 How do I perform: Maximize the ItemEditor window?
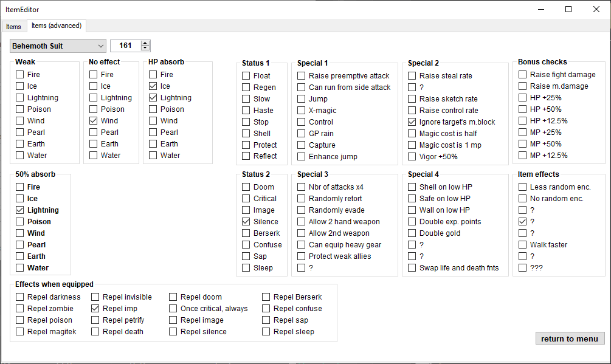568,9
